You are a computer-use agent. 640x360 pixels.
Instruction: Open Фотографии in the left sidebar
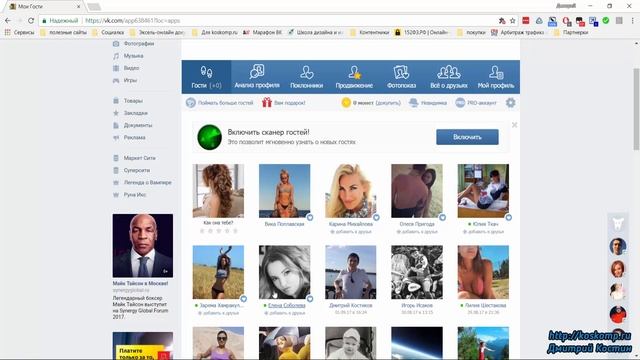[133, 43]
